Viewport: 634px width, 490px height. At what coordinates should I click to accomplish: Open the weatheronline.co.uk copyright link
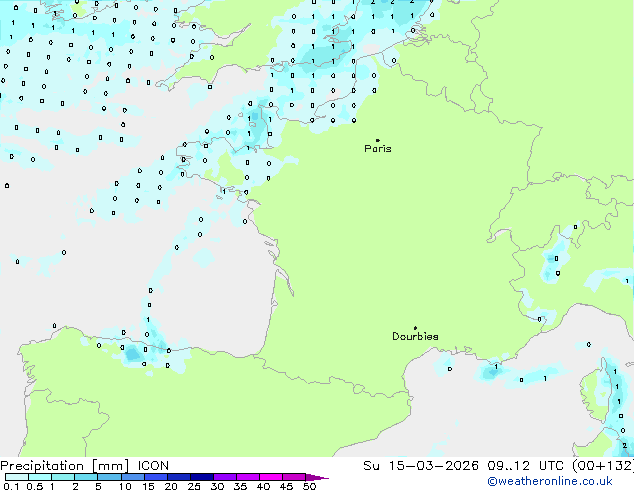[550, 481]
